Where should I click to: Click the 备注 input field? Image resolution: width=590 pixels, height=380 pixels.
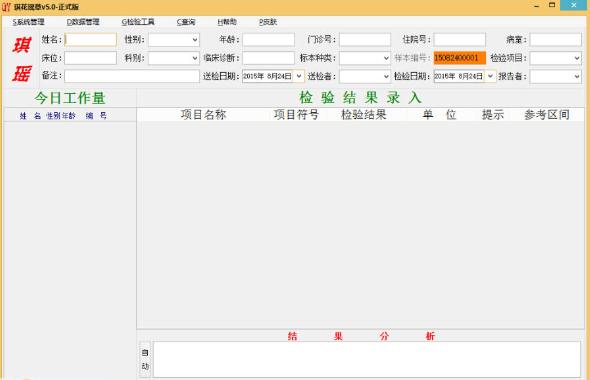(x=132, y=76)
